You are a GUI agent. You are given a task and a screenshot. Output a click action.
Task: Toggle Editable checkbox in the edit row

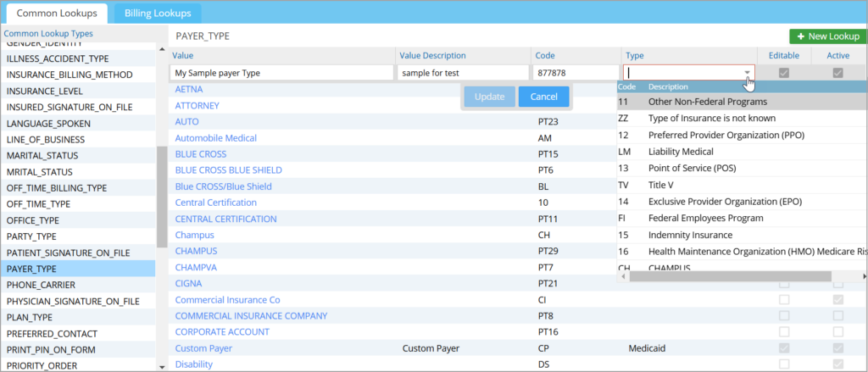[784, 74]
